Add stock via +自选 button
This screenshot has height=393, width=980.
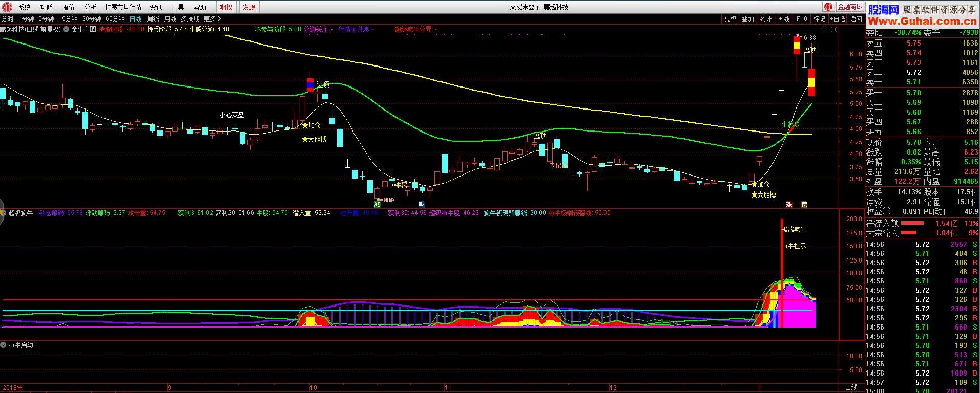(837, 19)
